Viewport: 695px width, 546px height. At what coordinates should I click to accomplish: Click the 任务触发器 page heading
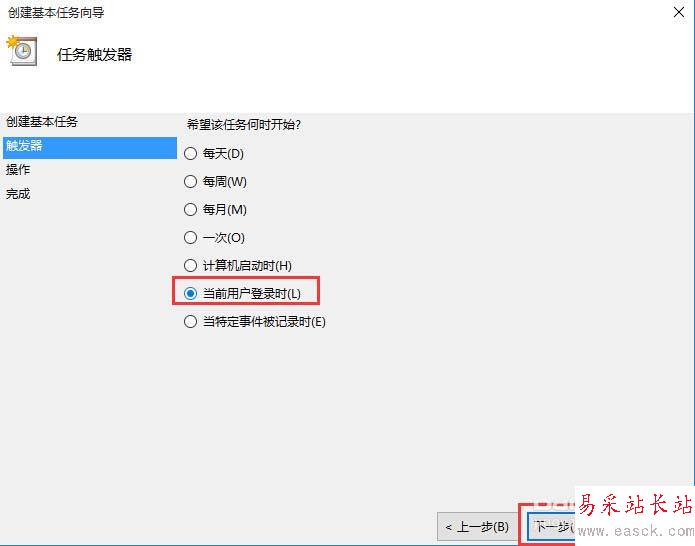94,55
